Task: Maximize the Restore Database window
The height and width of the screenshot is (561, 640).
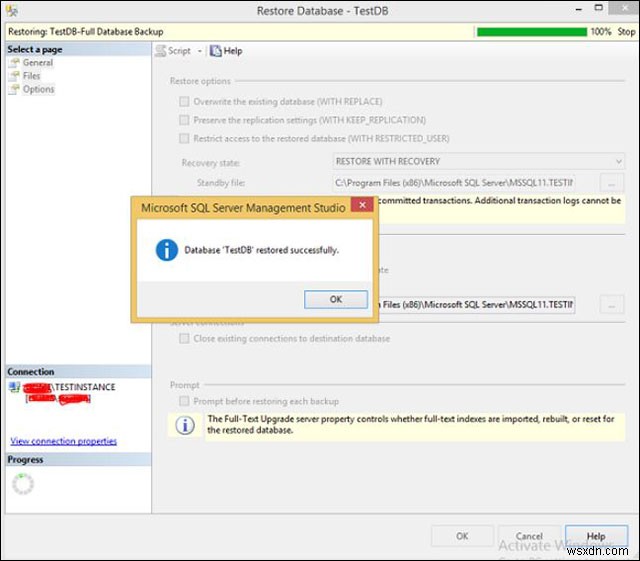Action: coord(598,8)
